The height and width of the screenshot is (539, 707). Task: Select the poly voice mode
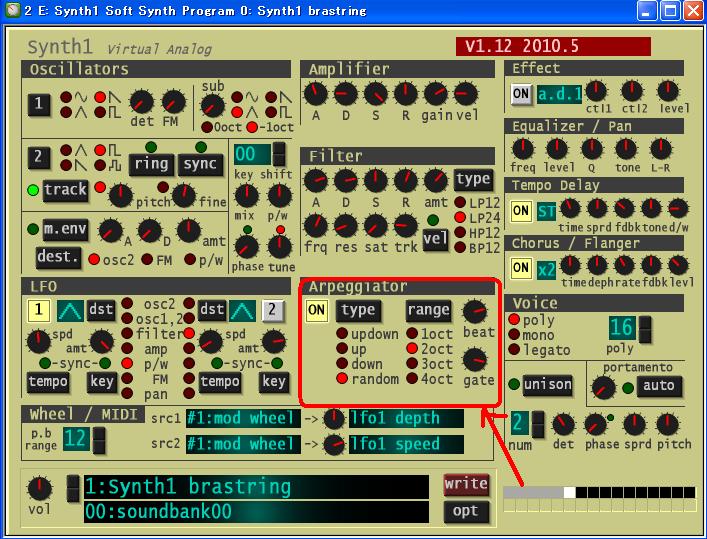tap(514, 319)
